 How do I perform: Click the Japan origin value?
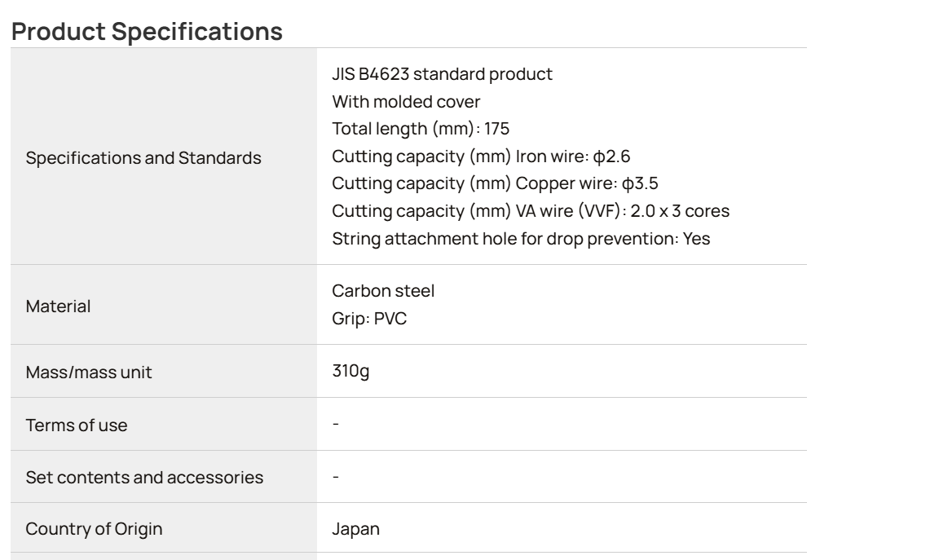355,529
